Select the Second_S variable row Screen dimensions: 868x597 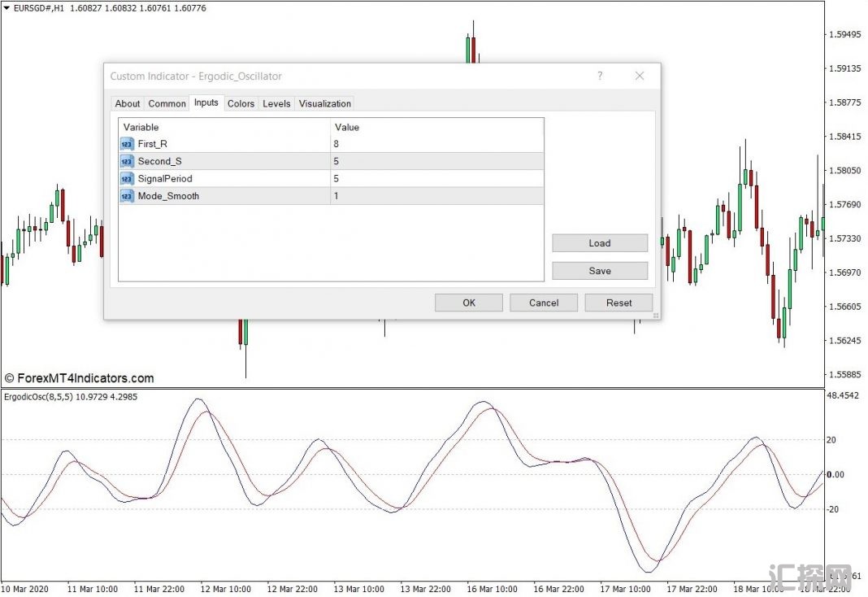331,161
